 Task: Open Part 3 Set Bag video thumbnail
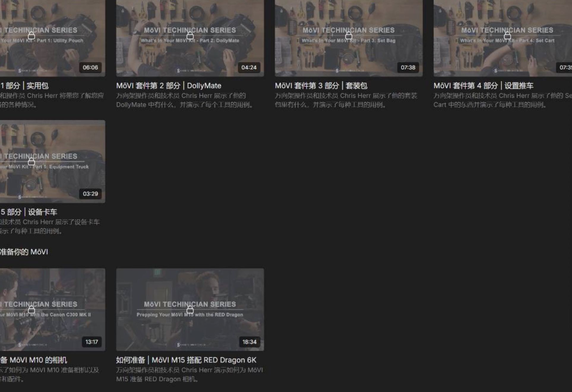click(349, 38)
